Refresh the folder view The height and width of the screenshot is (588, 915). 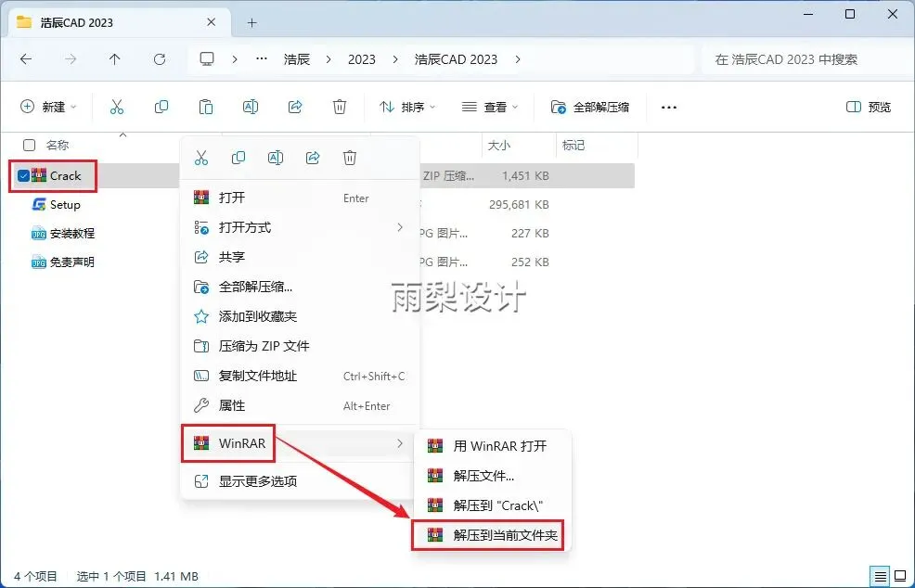[160, 59]
